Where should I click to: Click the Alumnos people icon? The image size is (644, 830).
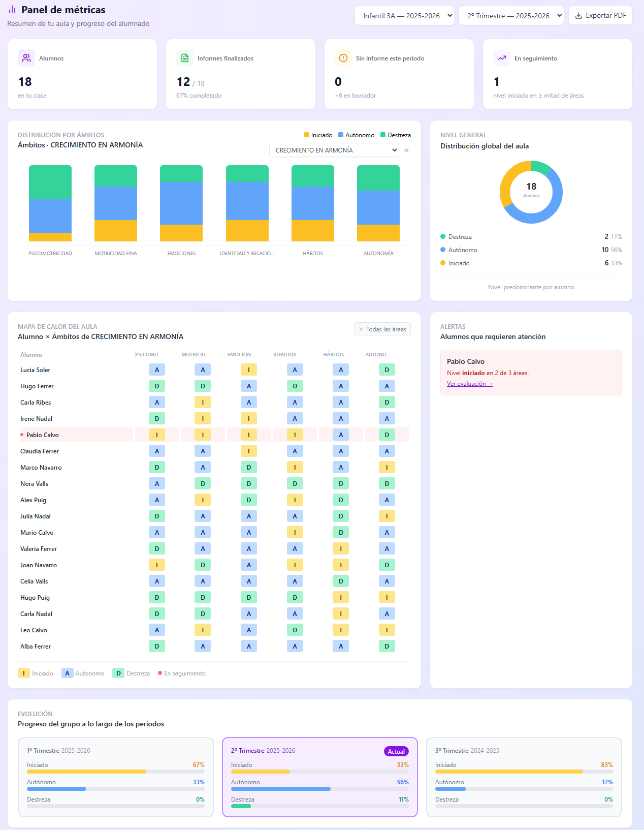click(26, 58)
